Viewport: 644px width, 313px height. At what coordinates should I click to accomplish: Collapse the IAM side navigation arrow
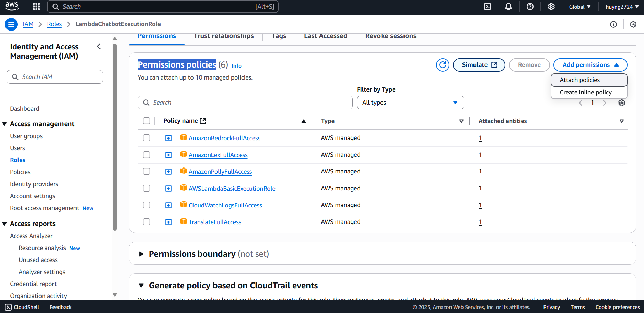99,46
